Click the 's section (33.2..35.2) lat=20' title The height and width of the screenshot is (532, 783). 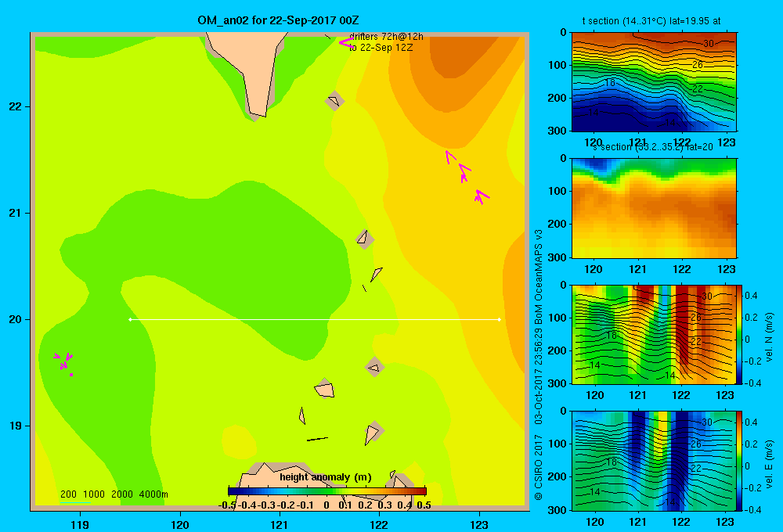coord(653,147)
